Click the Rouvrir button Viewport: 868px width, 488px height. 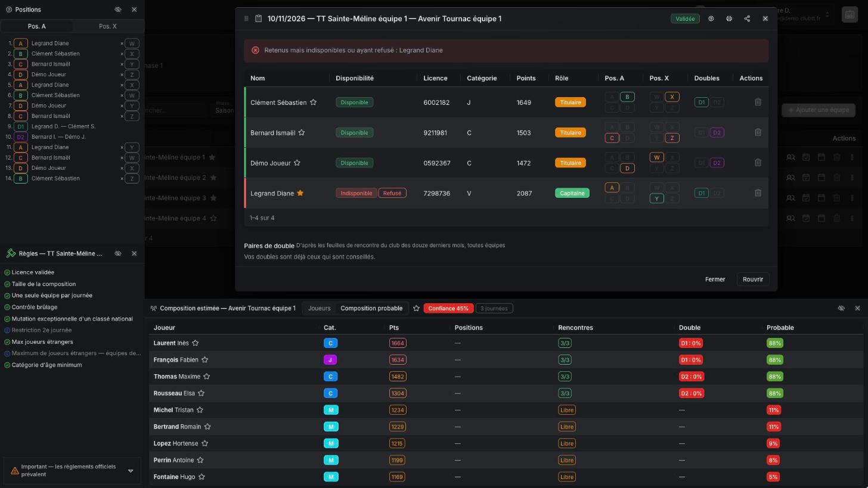point(753,279)
